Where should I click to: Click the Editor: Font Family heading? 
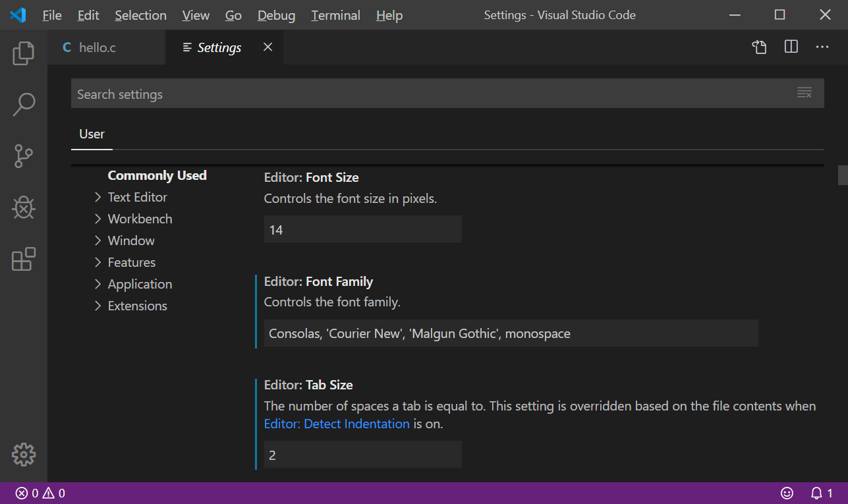318,281
